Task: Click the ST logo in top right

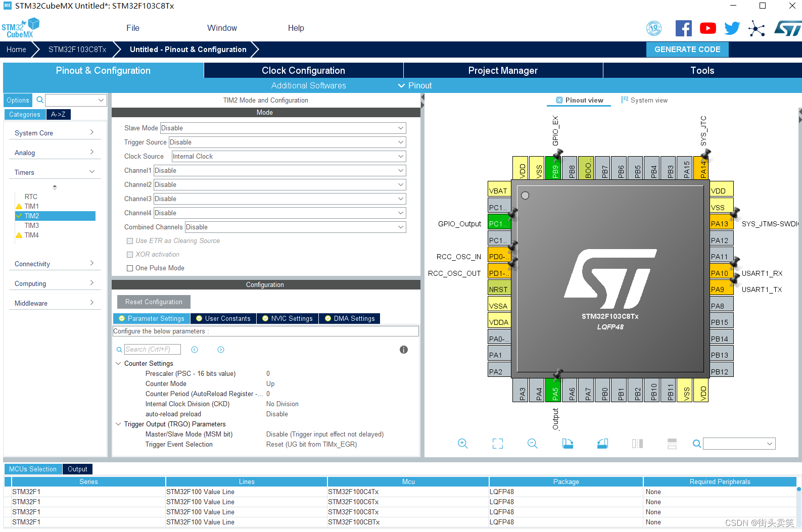Action: pos(788,28)
